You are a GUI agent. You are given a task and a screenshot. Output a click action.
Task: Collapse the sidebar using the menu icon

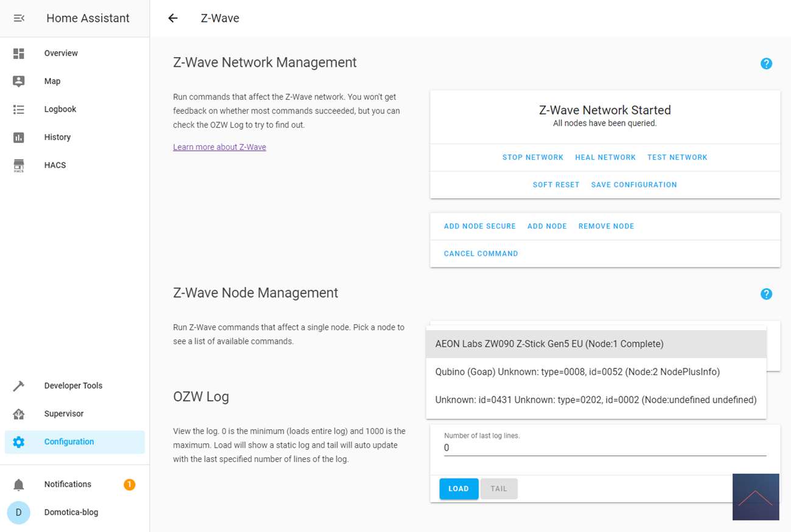(19, 18)
